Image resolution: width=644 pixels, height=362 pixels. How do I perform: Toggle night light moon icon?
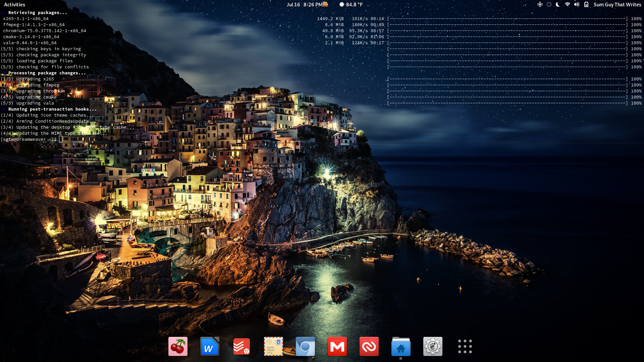[558, 5]
